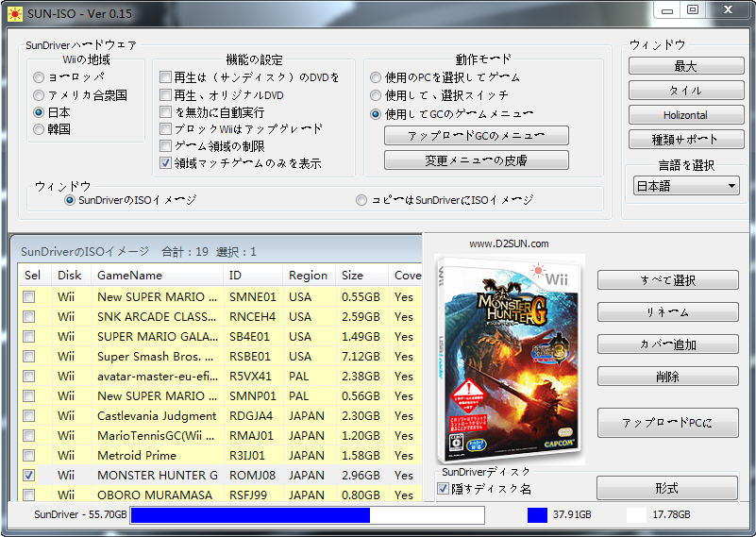
Task: Click the リネーム button
Action: coord(668,312)
